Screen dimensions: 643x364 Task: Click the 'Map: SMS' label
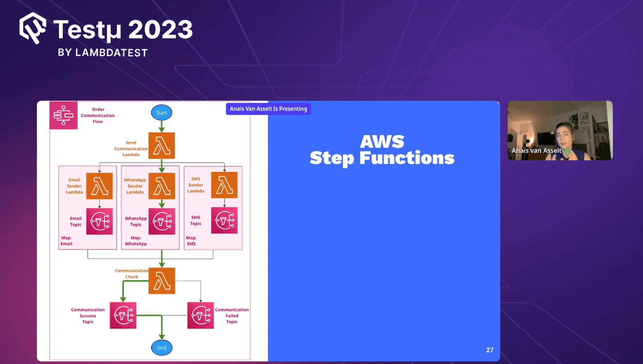pyautogui.click(x=191, y=241)
